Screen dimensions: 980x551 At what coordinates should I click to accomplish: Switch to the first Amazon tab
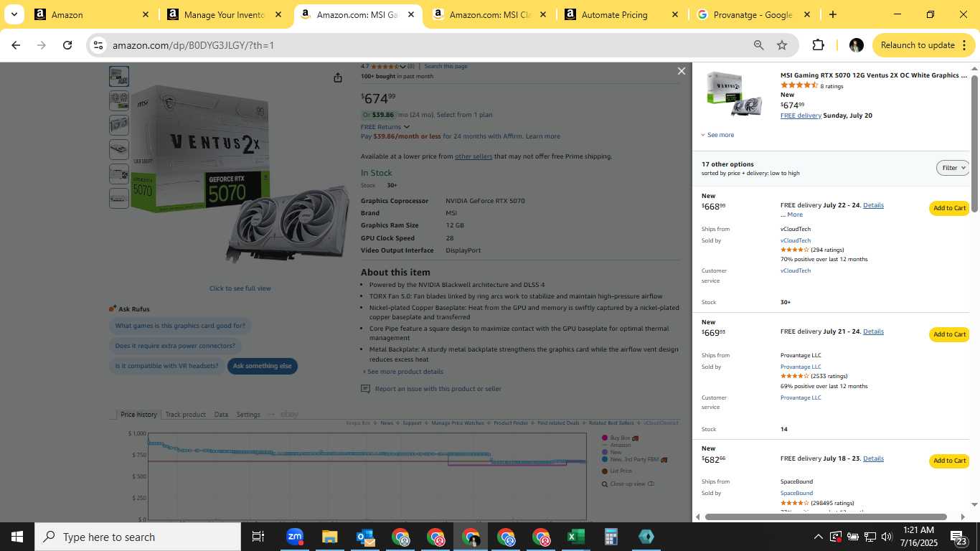click(92, 14)
